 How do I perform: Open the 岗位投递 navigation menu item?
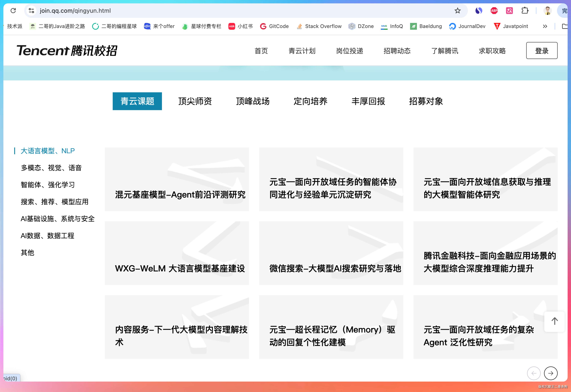coord(349,51)
